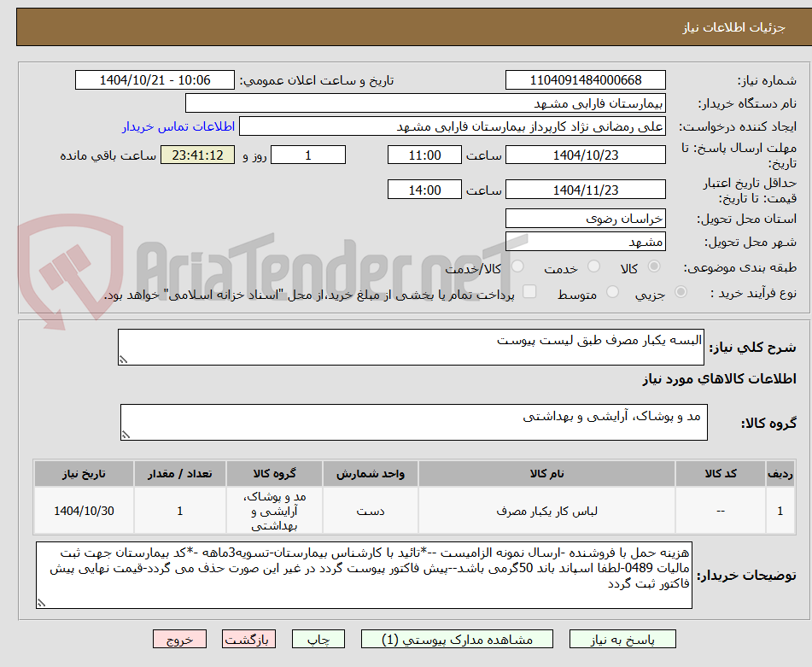This screenshot has width=812, height=667.
Task: Select the کالا/خدمت radio button
Action: tap(517, 266)
